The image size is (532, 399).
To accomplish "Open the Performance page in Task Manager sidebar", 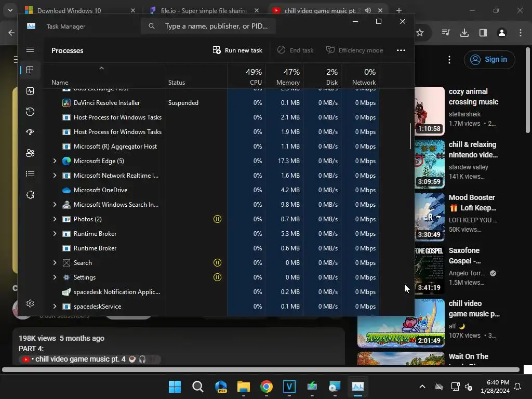I will (x=30, y=91).
